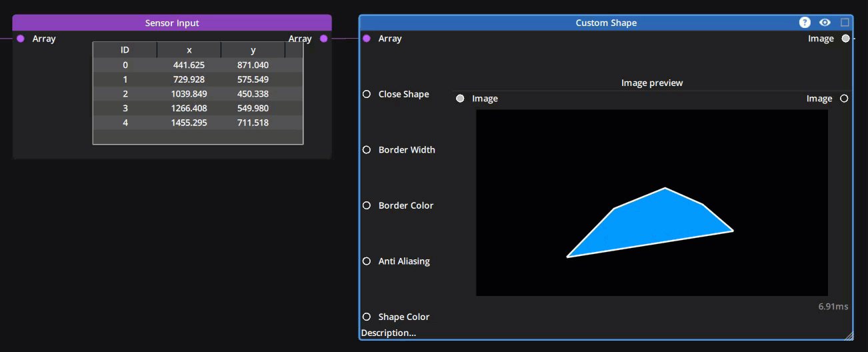Click the ID column header in the table
Image resolution: width=868 pixels, height=352 pixels.
pos(125,50)
